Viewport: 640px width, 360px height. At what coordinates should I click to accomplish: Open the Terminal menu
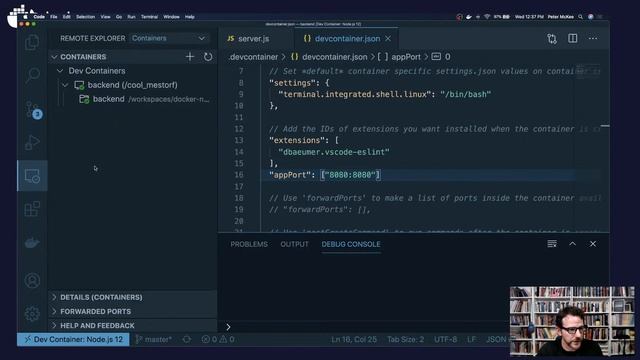coord(149,17)
